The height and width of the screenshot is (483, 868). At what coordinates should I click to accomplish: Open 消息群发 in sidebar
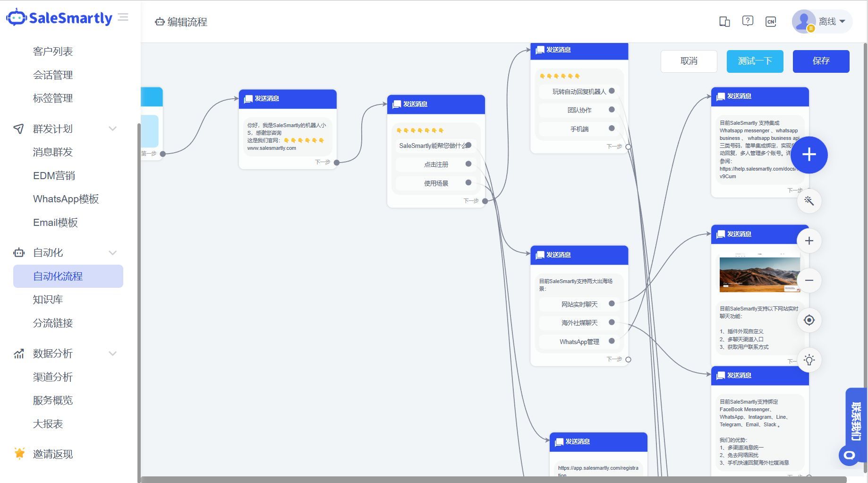[x=53, y=152]
